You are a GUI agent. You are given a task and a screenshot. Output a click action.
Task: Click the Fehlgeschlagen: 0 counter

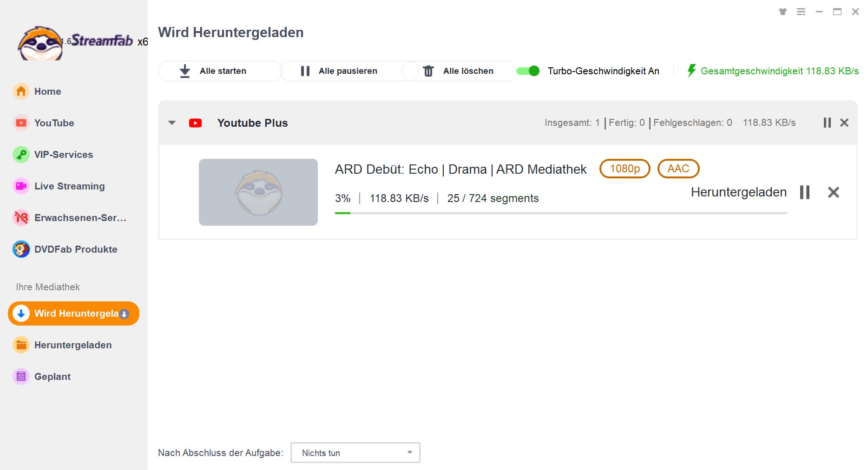click(693, 123)
